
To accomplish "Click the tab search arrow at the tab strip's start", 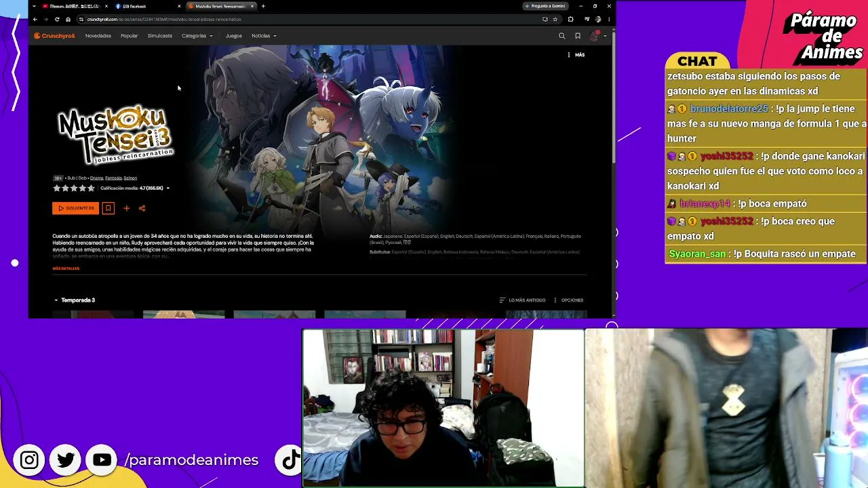I will pyautogui.click(x=34, y=6).
